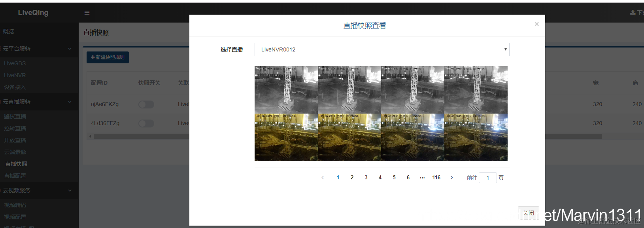
Task: Toggle snapshot switch for ojAe6FKZg row
Action: [x=146, y=104]
